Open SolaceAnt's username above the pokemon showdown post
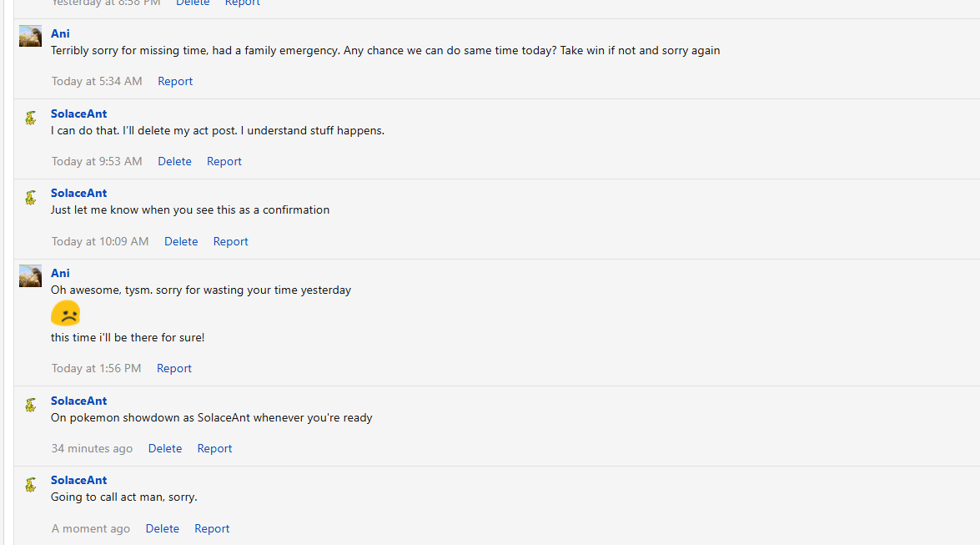 (78, 401)
